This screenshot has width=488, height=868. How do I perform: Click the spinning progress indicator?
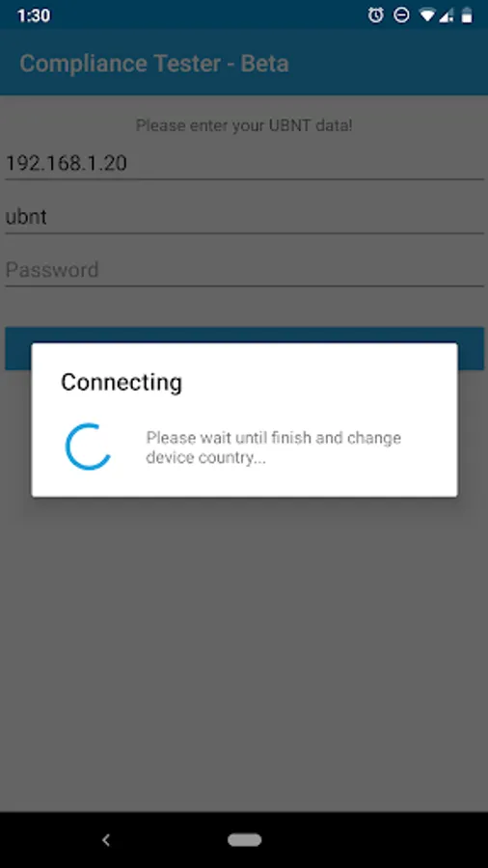pos(89,447)
